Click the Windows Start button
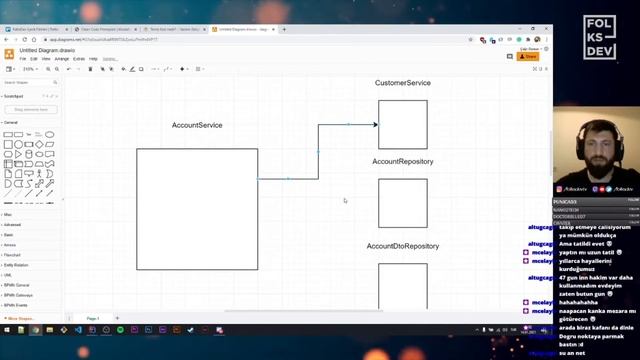 (7, 330)
